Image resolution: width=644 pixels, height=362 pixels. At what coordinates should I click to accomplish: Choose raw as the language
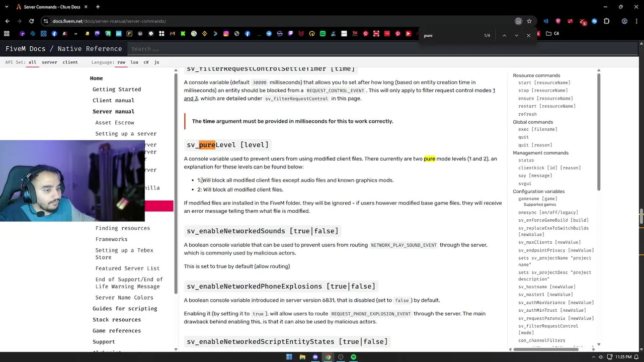(121, 62)
